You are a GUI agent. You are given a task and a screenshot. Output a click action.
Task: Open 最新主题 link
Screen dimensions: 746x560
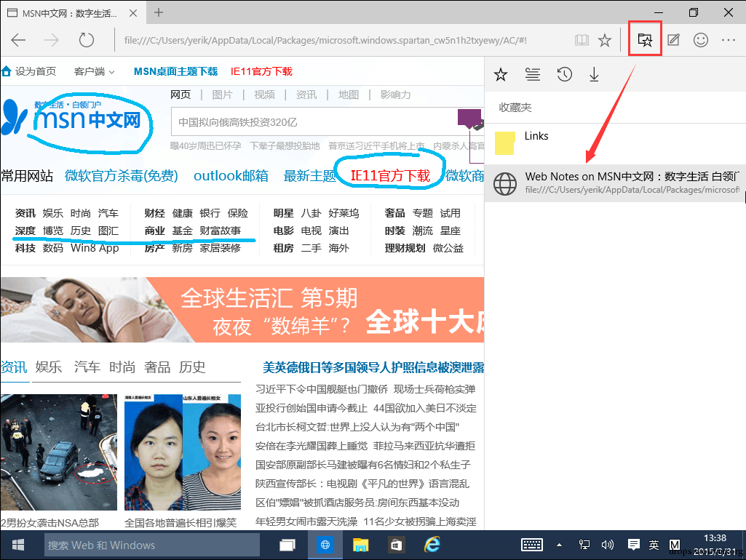310,176
